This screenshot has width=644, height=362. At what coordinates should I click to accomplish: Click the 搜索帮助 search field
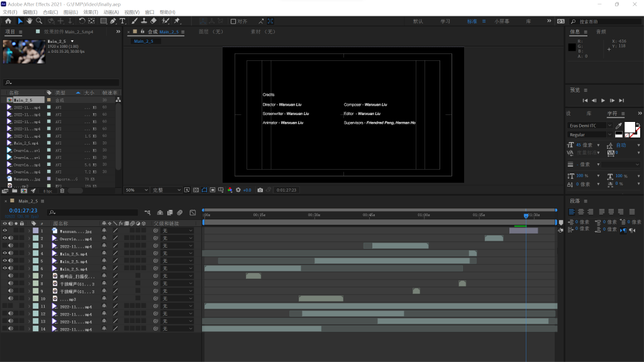(x=599, y=21)
